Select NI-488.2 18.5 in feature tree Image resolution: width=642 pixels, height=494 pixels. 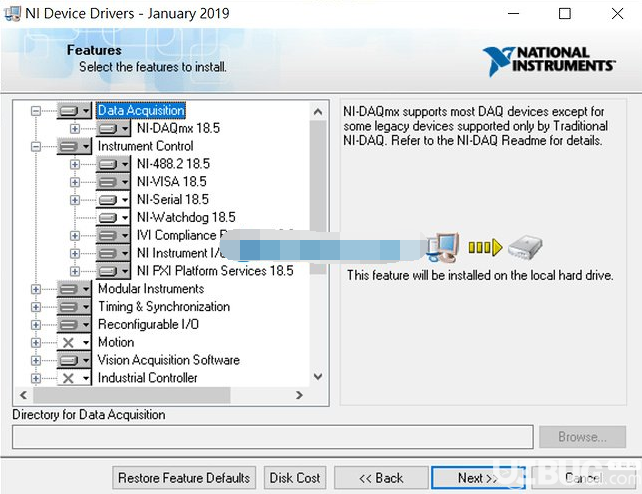point(173,164)
